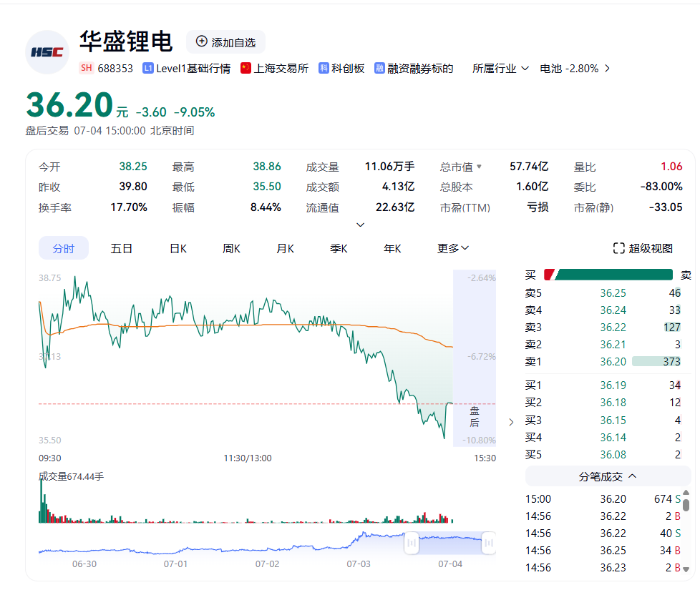Viewport: 700px width, 590px height.
Task: Click the 融 margin trading badge
Action: click(x=380, y=69)
